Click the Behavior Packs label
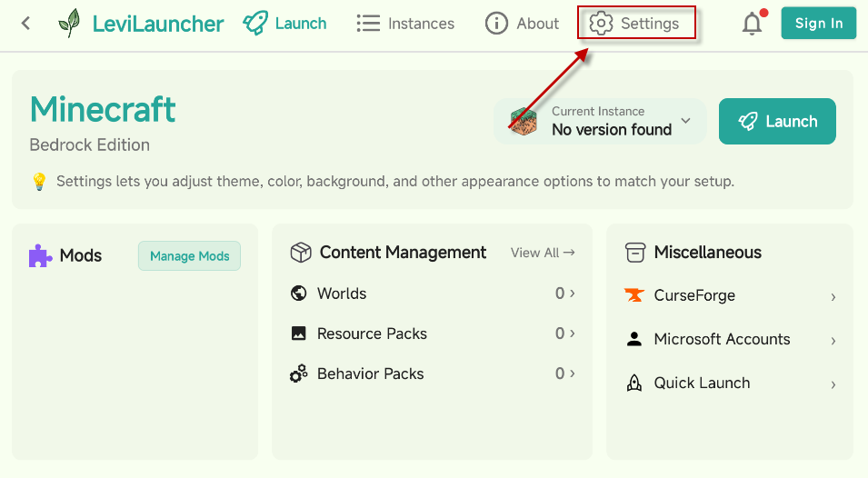 tap(370, 374)
